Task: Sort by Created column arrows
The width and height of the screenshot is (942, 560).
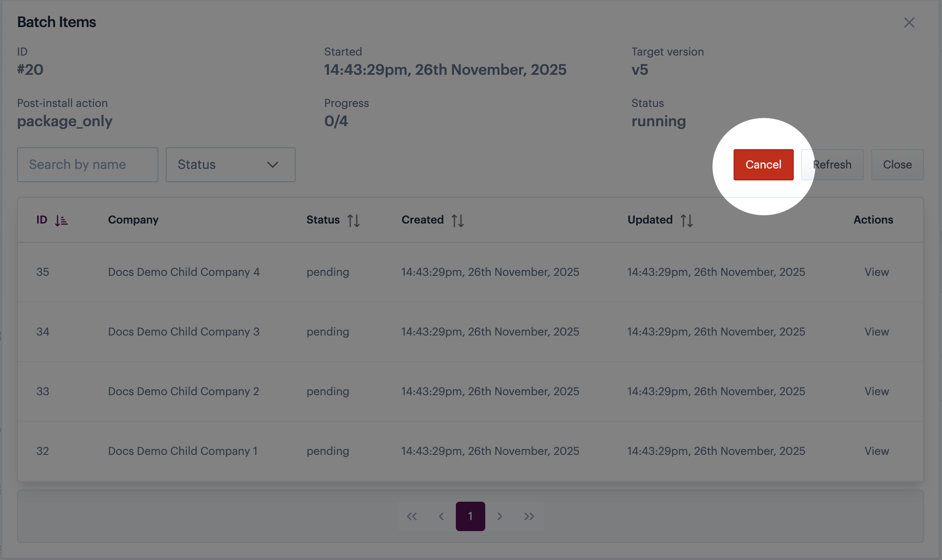Action: pyautogui.click(x=458, y=221)
